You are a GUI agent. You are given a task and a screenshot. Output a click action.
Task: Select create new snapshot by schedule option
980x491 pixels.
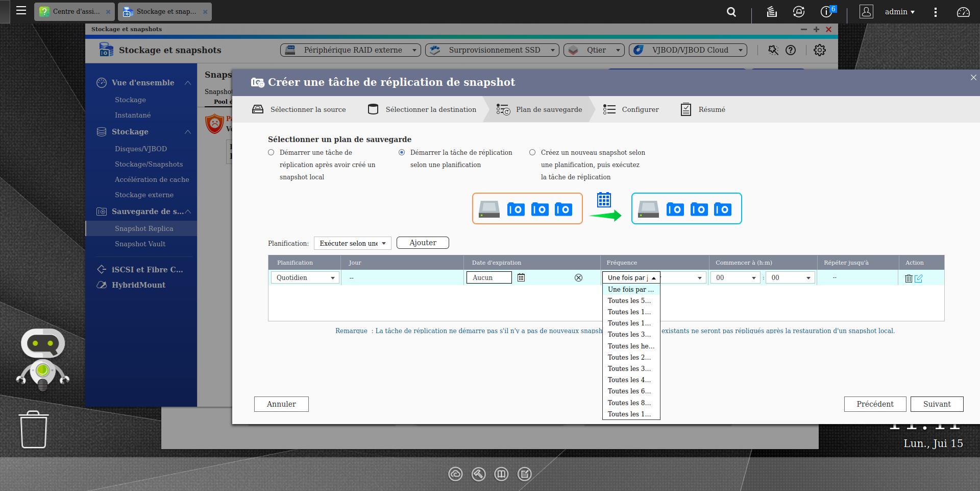532,152
